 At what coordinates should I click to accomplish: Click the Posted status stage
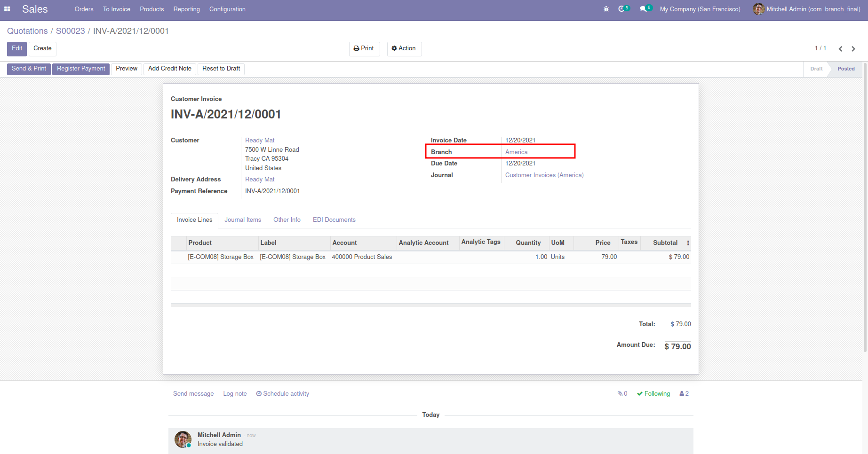click(x=845, y=69)
